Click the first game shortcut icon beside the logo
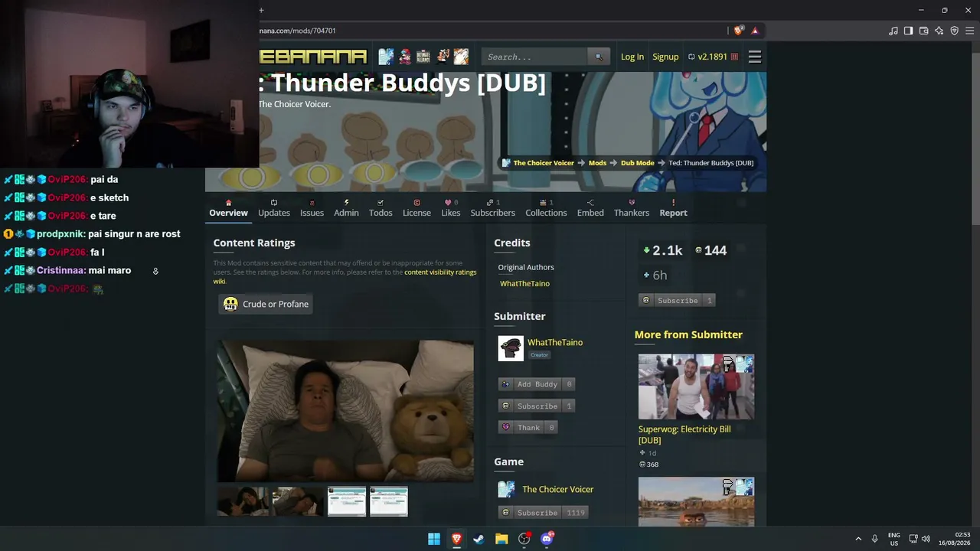Image resolution: width=980 pixels, height=551 pixels. click(x=386, y=56)
